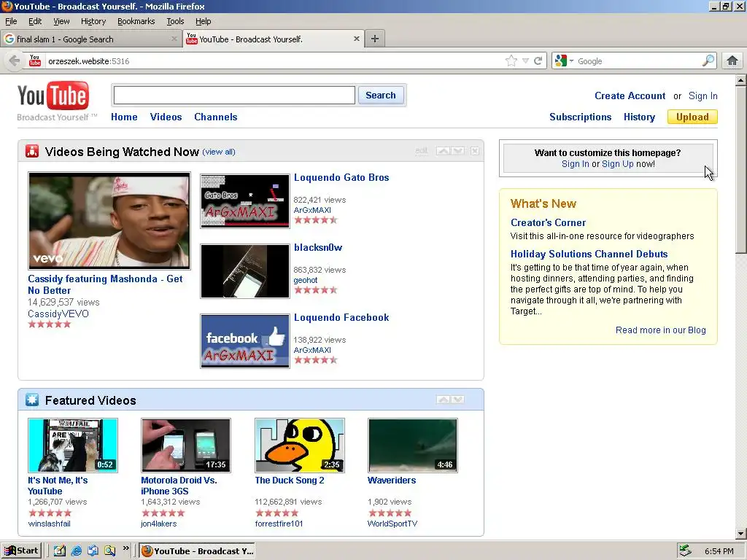Screen dimensions: 747x560
Task: Open the History link on the YouTube page
Action: pos(639,117)
